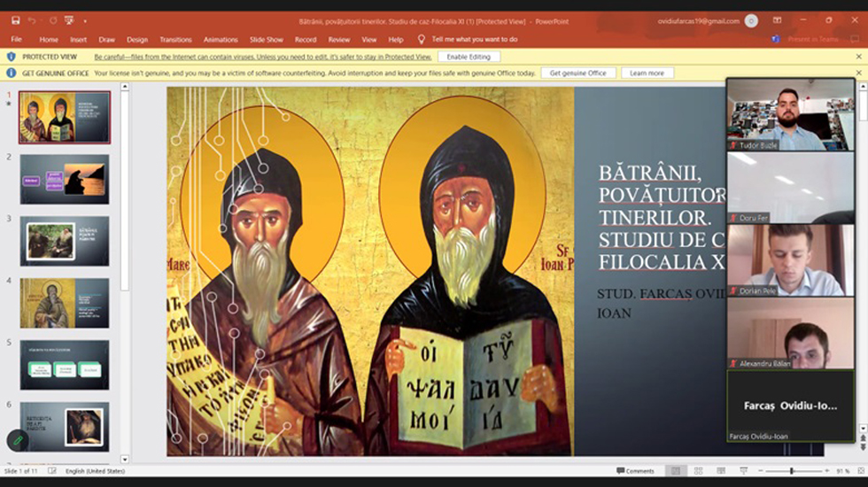Screen dimensions: 868x487
Task: Switch to the Slide Show tab
Action: (x=267, y=39)
